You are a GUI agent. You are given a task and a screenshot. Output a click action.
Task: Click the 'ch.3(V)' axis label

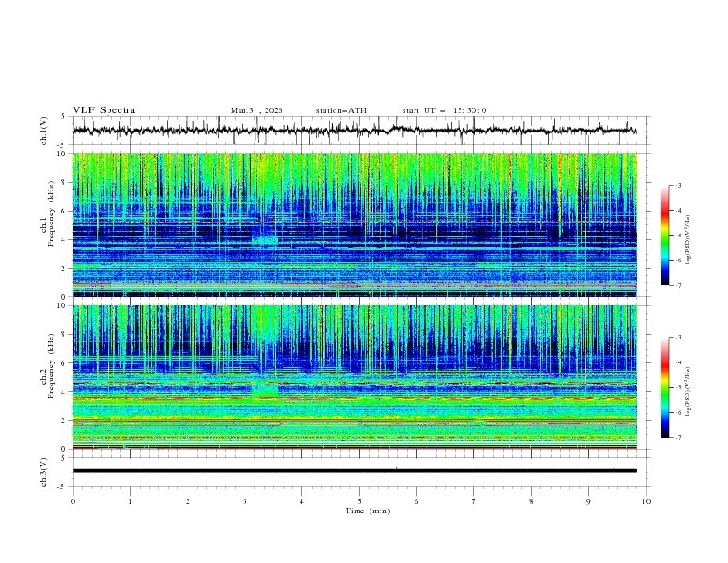tap(44, 472)
